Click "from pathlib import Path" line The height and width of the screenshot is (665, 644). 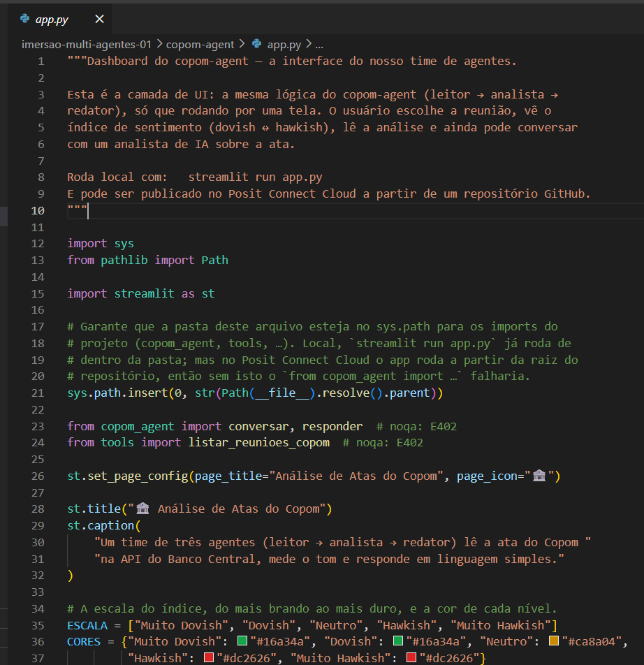tap(147, 260)
